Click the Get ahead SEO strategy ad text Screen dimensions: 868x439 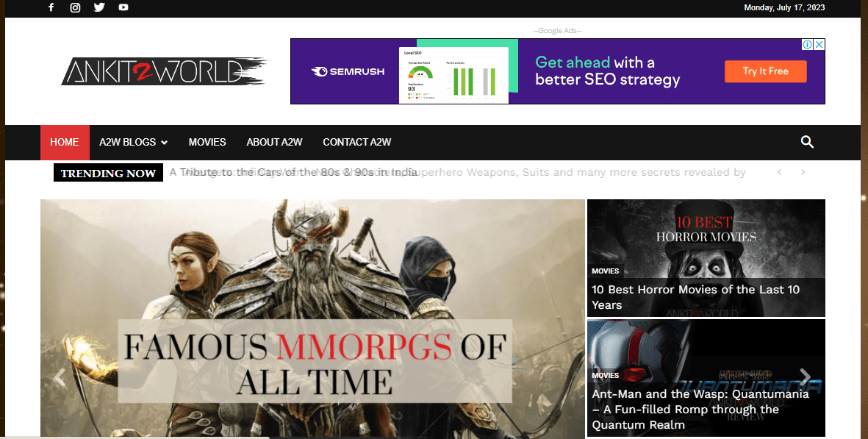pos(607,71)
